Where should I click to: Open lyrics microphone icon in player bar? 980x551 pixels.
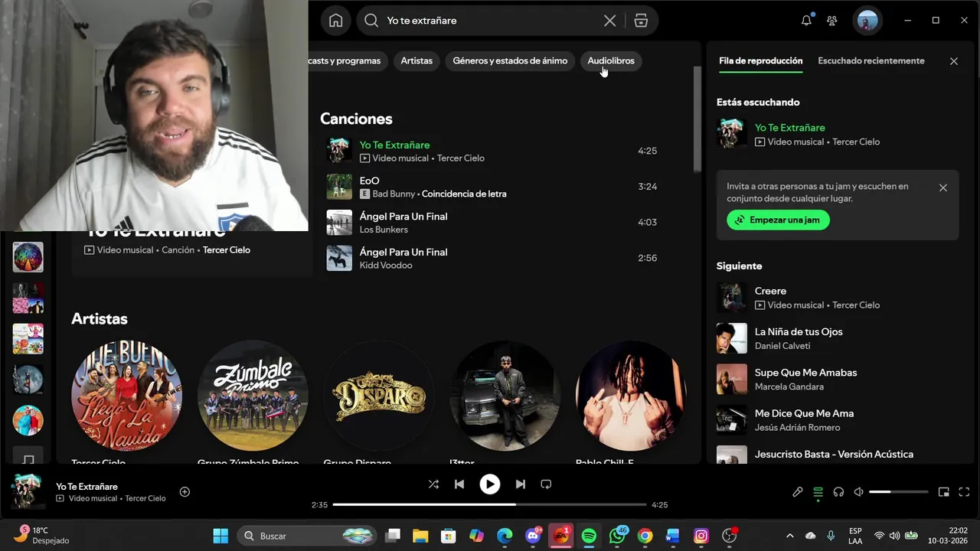797,492
